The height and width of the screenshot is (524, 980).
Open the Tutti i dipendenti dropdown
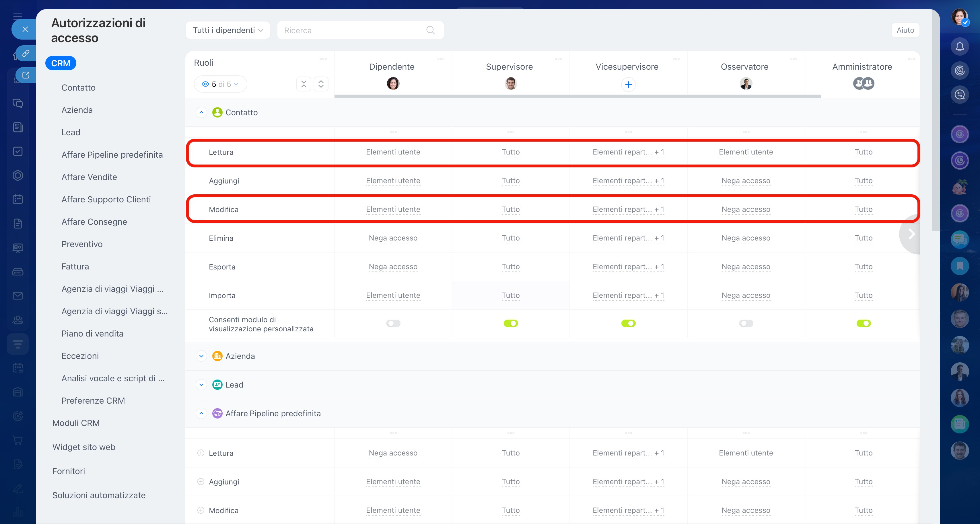point(227,30)
